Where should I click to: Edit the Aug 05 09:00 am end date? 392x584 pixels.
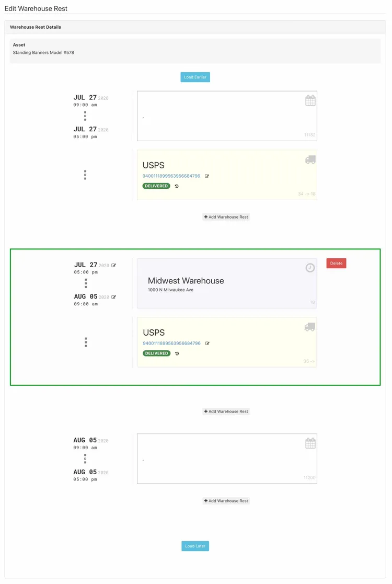point(114,297)
